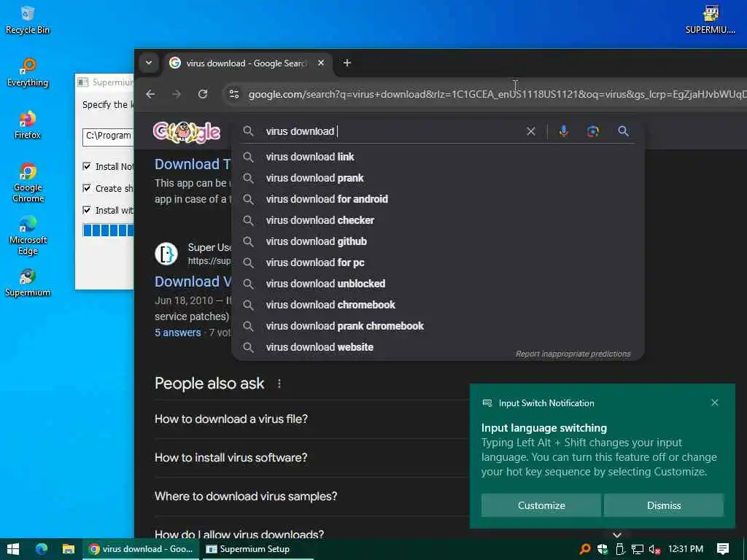The width and height of the screenshot is (747, 560).
Task: Submit search with the magnifier button
Action: pyautogui.click(x=623, y=131)
